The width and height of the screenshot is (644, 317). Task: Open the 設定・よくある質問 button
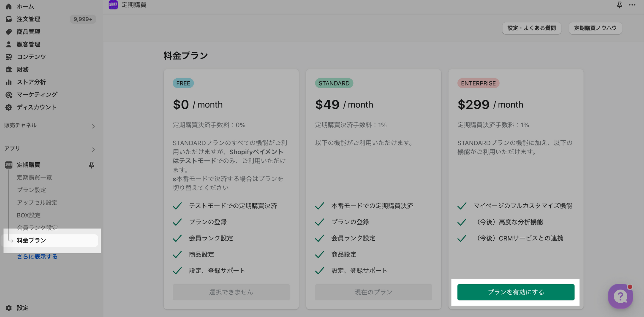tap(531, 28)
